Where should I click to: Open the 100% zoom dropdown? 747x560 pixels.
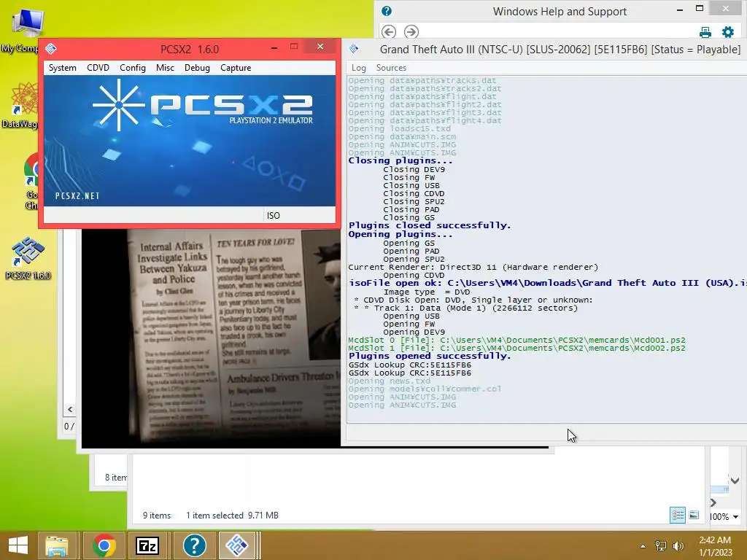tap(736, 517)
